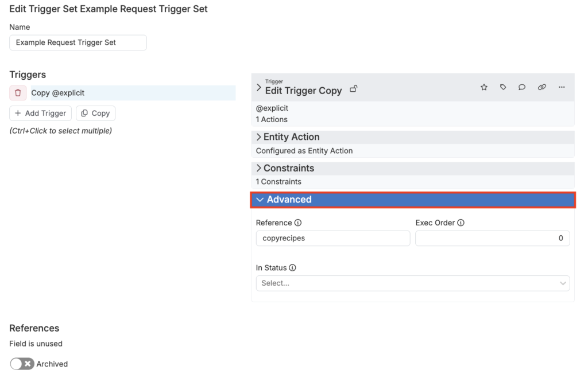Click the Add Trigger button

point(41,113)
